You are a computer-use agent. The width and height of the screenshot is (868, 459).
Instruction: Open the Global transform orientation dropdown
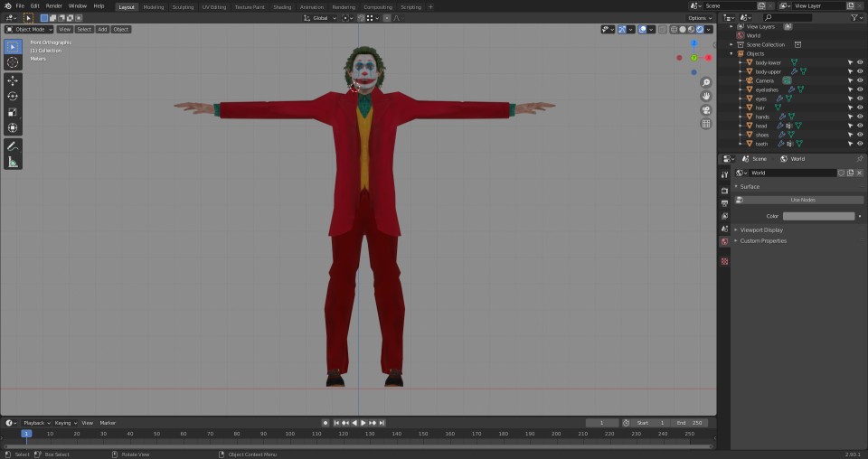tap(320, 18)
